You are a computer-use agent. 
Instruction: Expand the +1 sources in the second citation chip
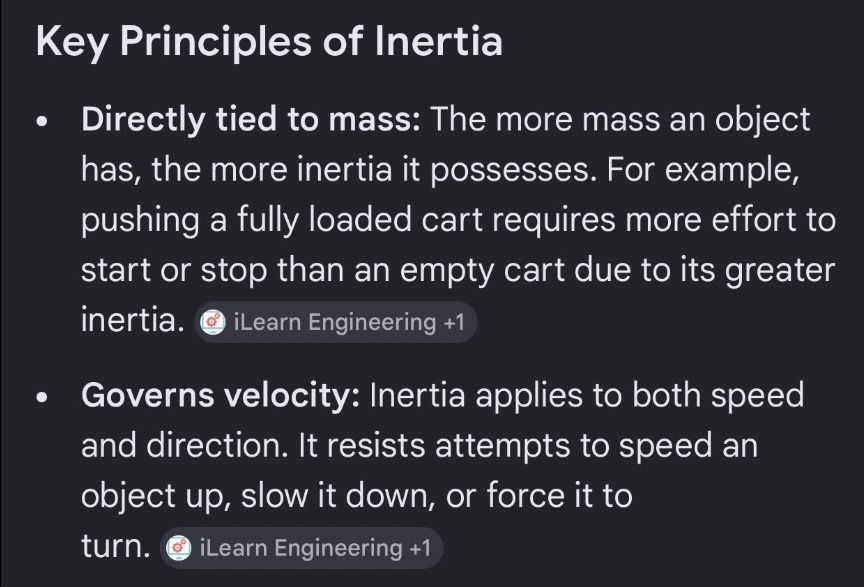(420, 548)
